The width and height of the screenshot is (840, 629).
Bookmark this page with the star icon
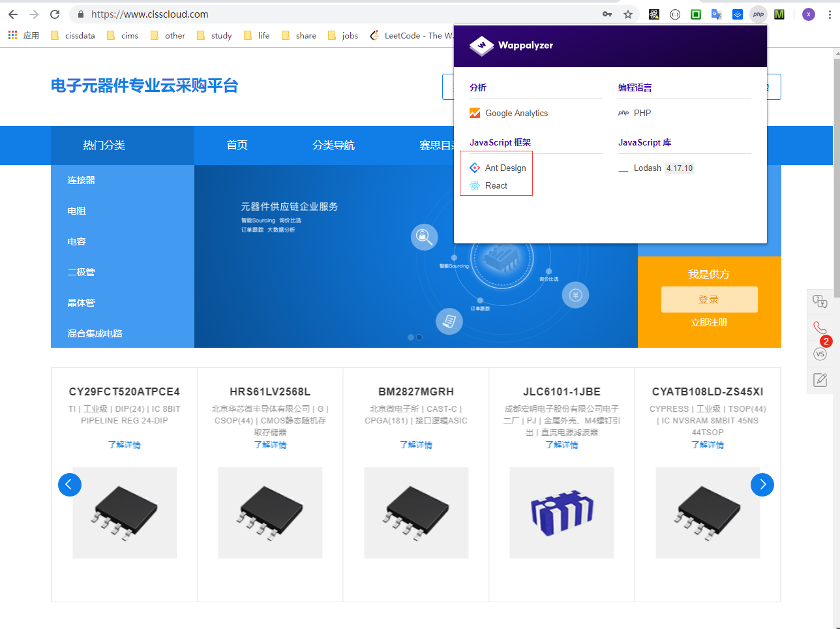point(628,14)
